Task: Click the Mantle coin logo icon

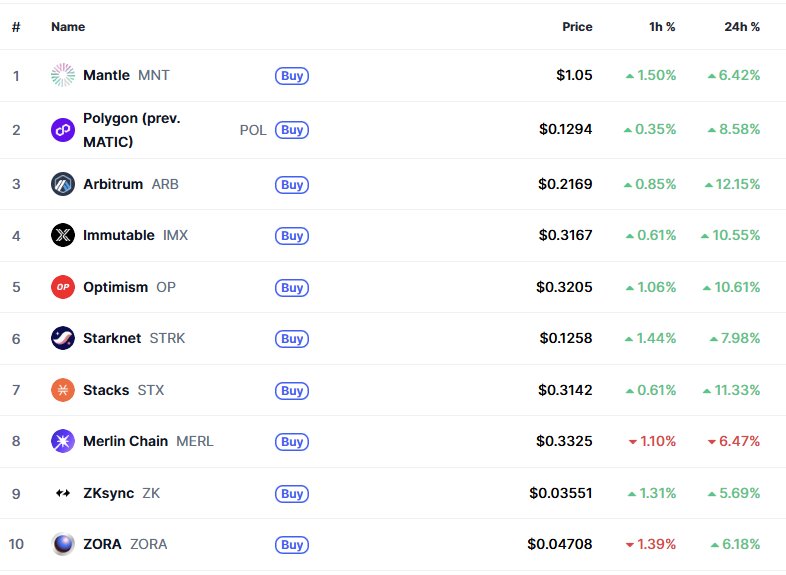Action: (63, 75)
